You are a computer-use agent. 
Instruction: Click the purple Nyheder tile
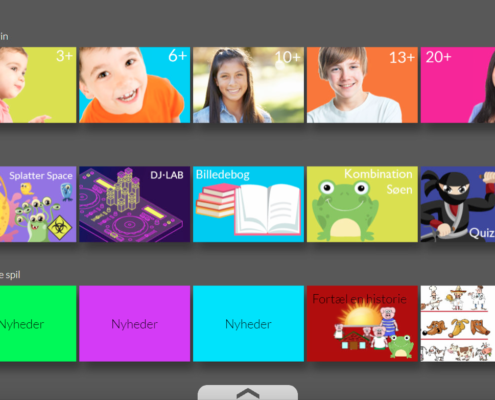pyautogui.click(x=135, y=323)
